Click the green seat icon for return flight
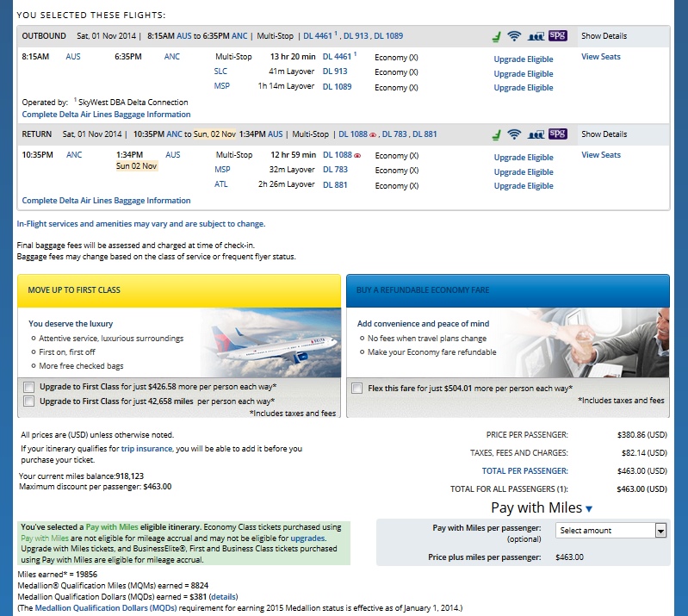 pos(495,134)
